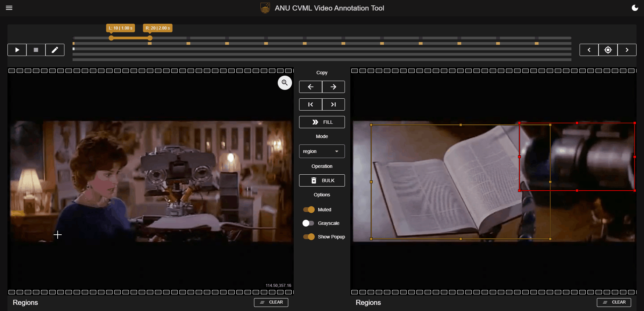Click the right range slider handle at frame 20
This screenshot has width=644, height=311.
click(150, 38)
